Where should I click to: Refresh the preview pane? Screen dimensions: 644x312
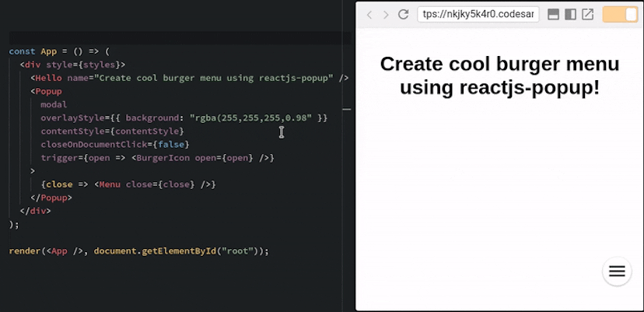[403, 15]
